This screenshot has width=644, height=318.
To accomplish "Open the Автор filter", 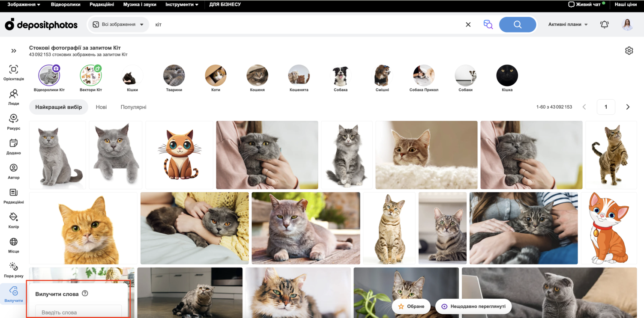I will coord(14,171).
